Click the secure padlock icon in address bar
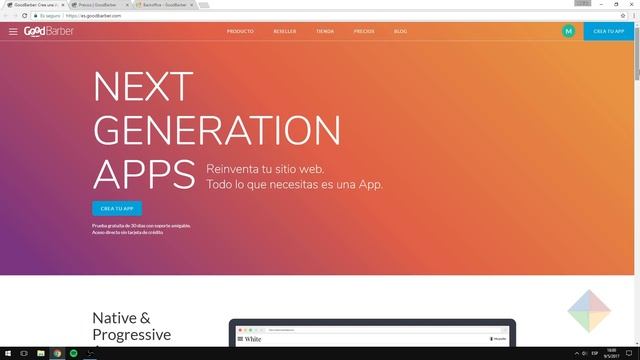 [36, 16]
